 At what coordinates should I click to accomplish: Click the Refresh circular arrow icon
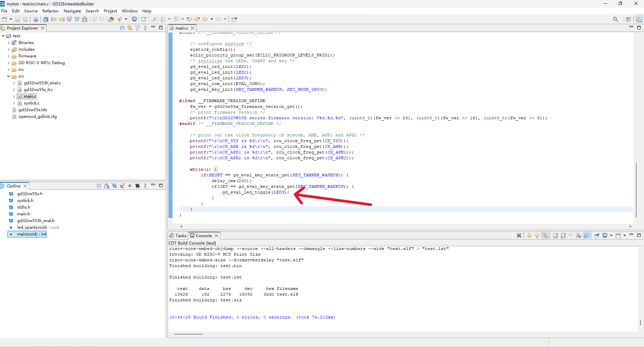(x=144, y=19)
